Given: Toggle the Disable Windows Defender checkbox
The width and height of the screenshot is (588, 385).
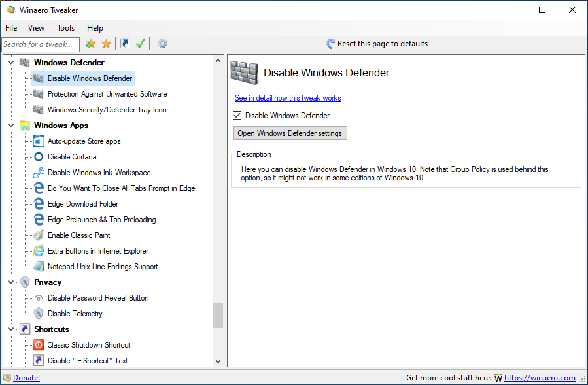Looking at the screenshot, I should click(237, 116).
